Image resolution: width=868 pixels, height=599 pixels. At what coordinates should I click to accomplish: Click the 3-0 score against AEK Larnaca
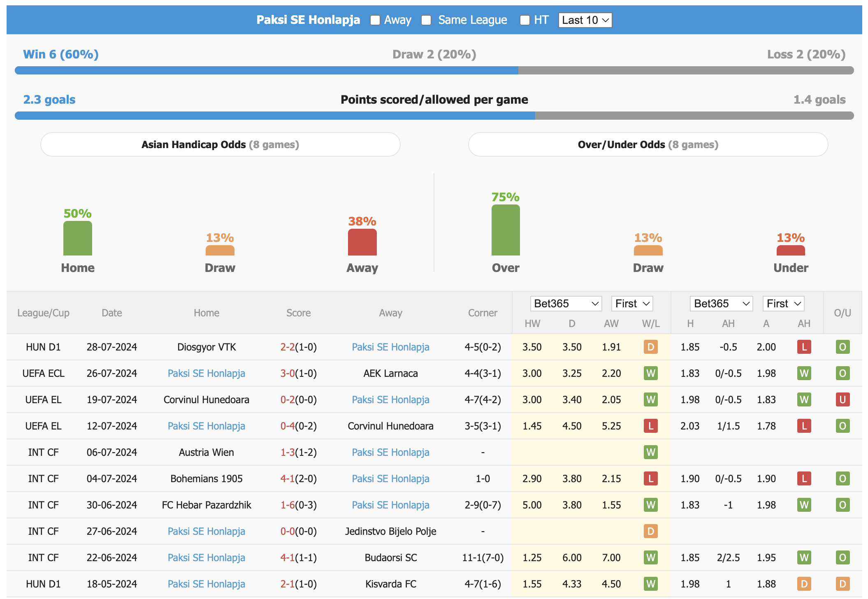click(x=288, y=373)
